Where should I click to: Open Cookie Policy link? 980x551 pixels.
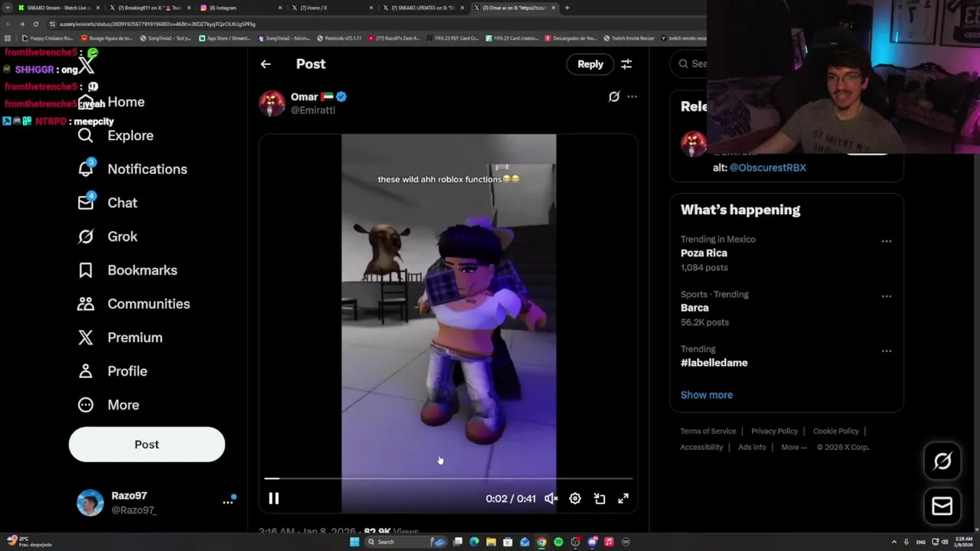point(836,431)
